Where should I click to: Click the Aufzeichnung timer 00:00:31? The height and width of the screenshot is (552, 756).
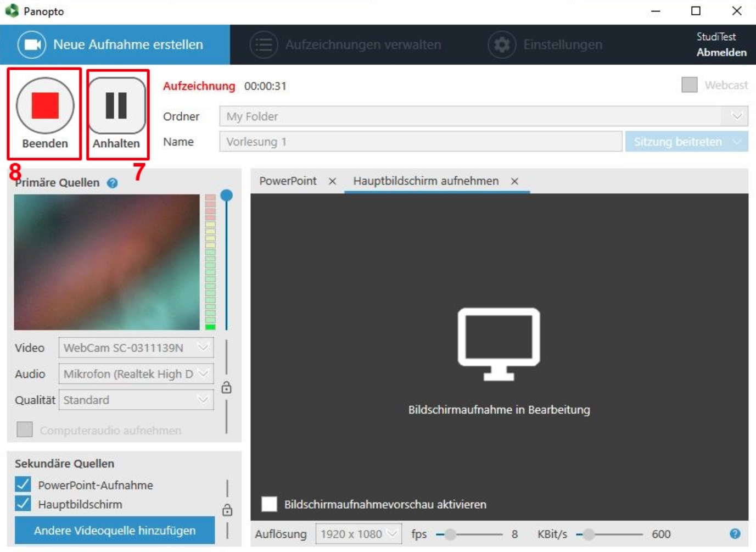point(265,86)
